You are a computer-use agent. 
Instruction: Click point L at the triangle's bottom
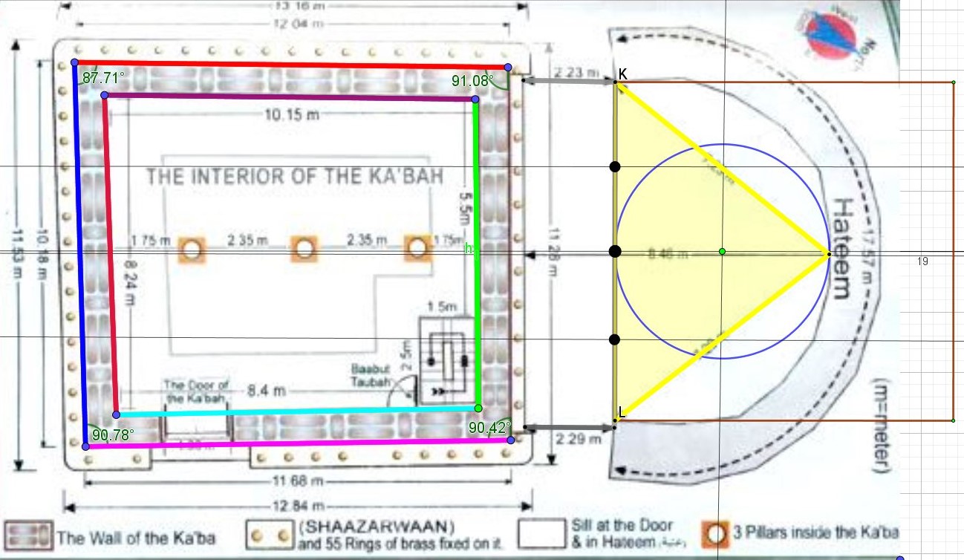[616, 421]
